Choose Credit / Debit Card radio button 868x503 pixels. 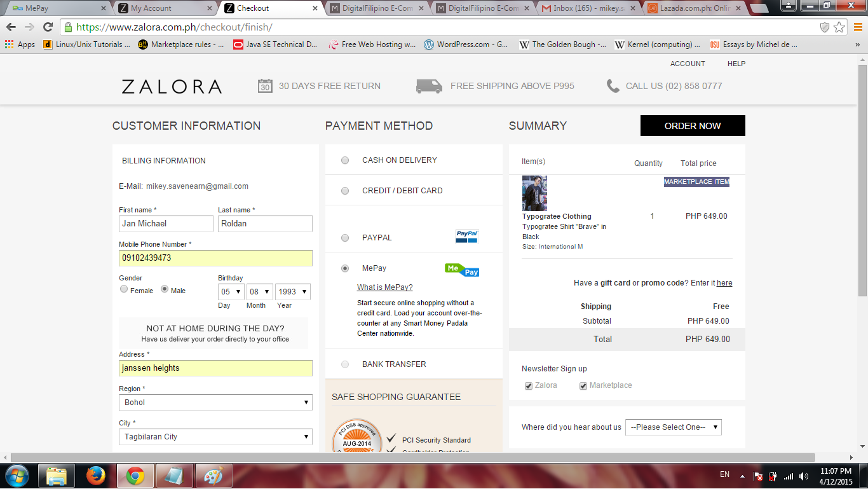[x=345, y=191]
